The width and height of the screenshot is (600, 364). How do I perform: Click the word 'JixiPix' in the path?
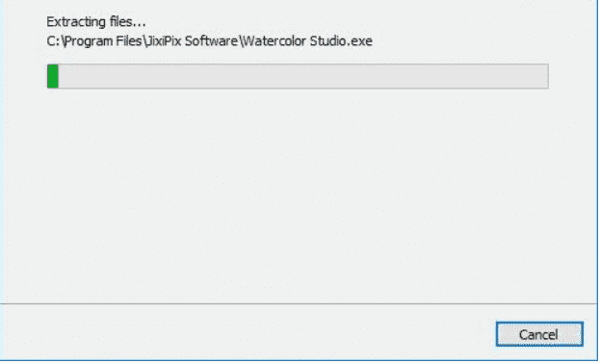163,41
